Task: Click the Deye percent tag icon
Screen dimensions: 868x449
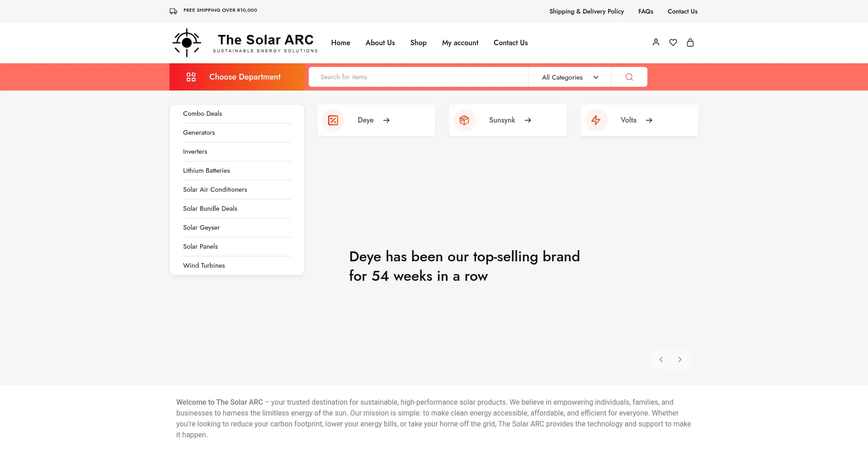Action: pos(333,120)
